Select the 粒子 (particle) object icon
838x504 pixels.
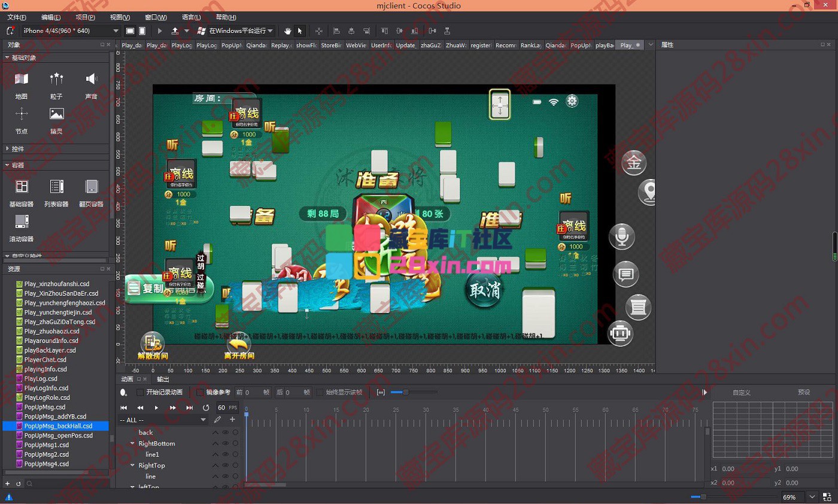(x=56, y=79)
